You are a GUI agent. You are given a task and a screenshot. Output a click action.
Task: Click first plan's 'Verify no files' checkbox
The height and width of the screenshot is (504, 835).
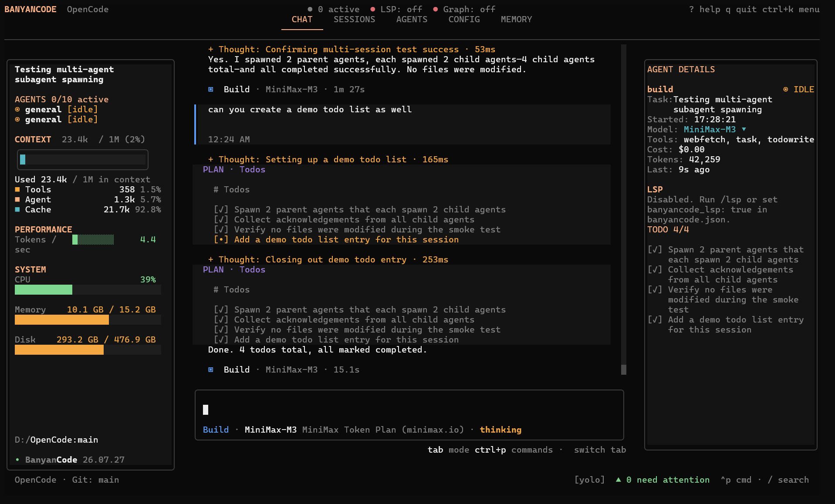coord(221,229)
